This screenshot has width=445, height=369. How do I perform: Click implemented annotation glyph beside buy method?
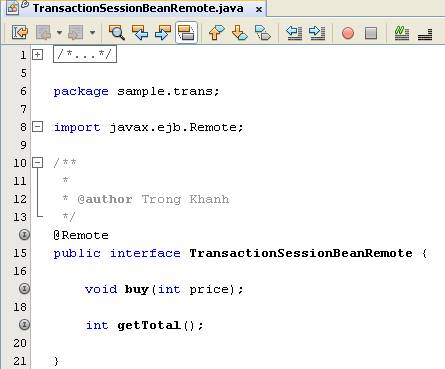[x=24, y=289]
